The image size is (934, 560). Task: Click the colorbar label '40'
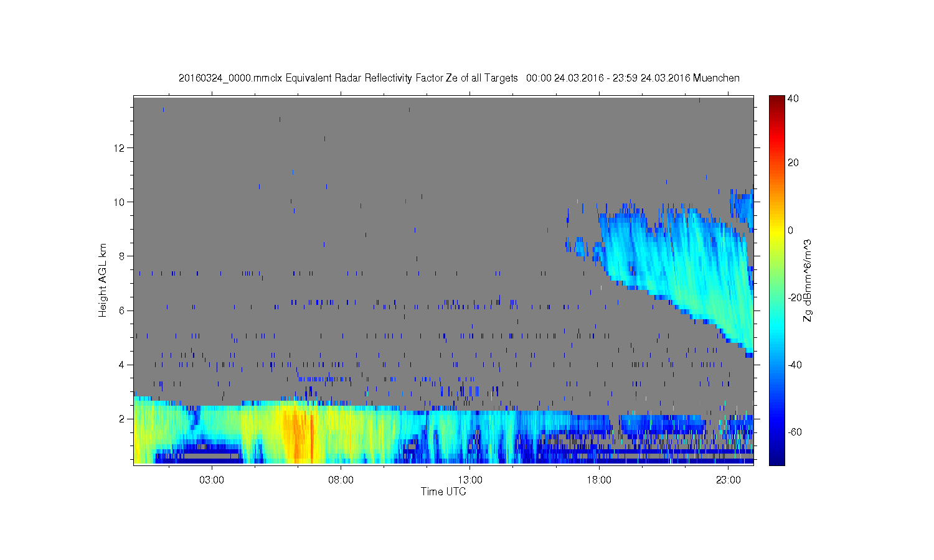(793, 99)
